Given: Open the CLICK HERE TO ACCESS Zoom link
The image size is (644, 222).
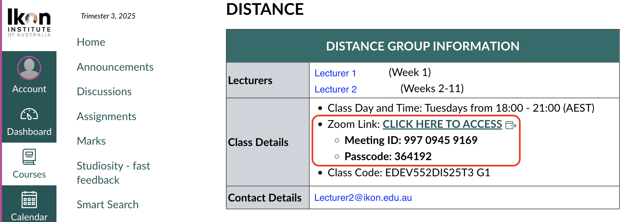Looking at the screenshot, I should click(x=442, y=124).
